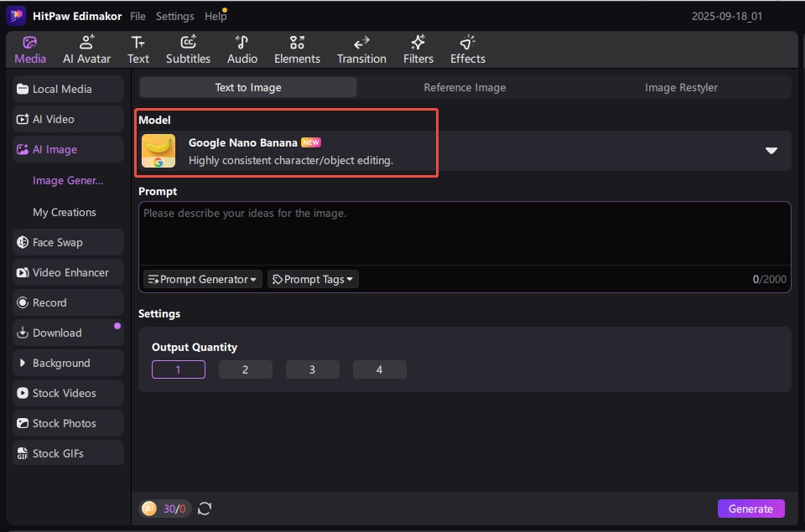Expand the Background sidebar section
Viewport: 805px width, 532px height.
click(68, 363)
